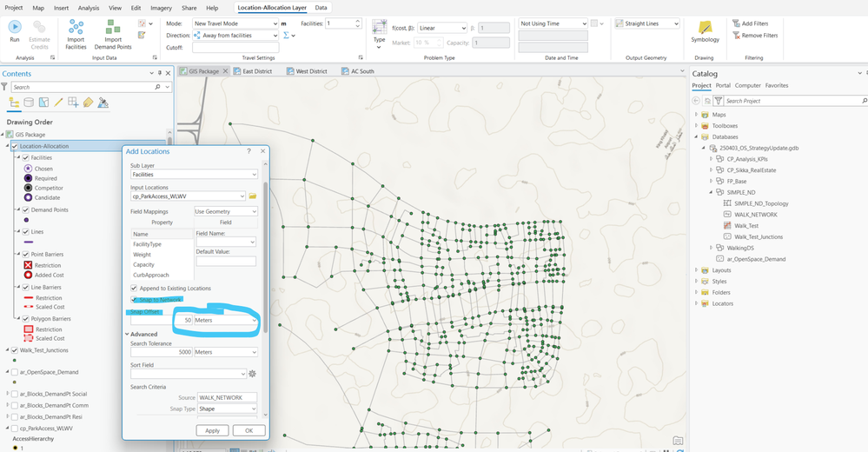Switch to the East District map tab
The height and width of the screenshot is (452, 868).
point(255,71)
